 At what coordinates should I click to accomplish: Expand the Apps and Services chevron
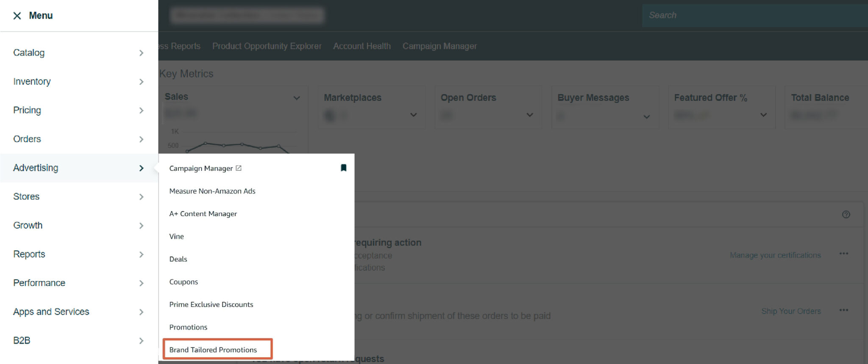(141, 312)
